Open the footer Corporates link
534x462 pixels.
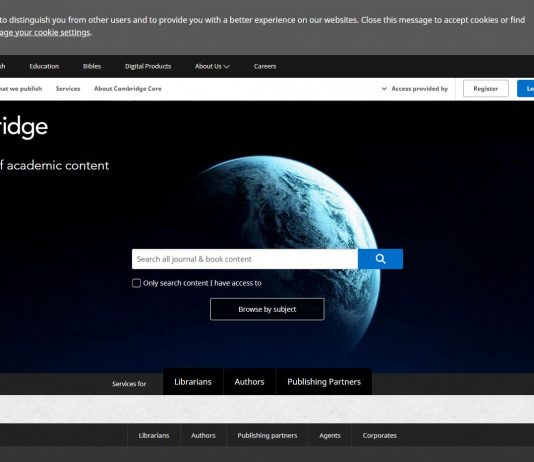[x=380, y=435]
